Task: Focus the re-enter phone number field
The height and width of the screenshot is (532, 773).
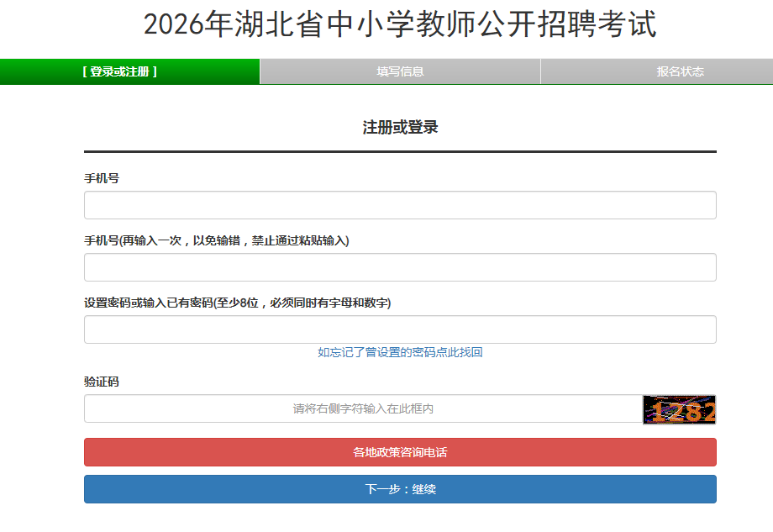Action: point(400,267)
